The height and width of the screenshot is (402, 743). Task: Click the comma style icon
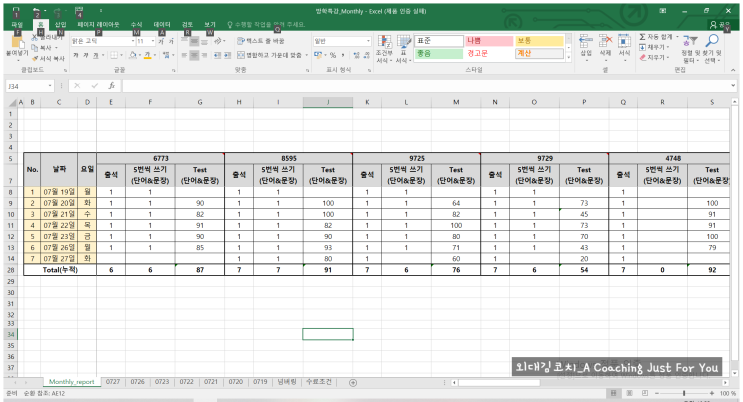pyautogui.click(x=342, y=55)
